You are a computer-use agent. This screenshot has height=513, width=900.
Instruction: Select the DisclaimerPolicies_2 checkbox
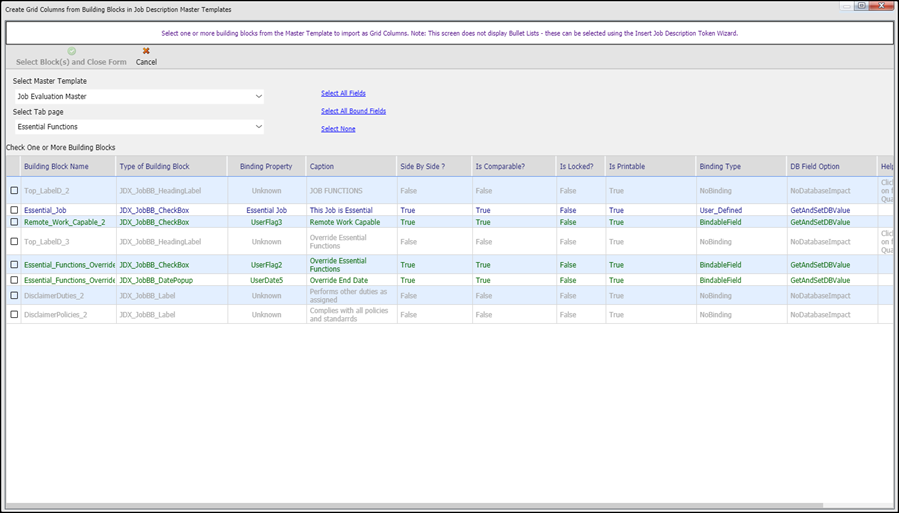point(14,314)
